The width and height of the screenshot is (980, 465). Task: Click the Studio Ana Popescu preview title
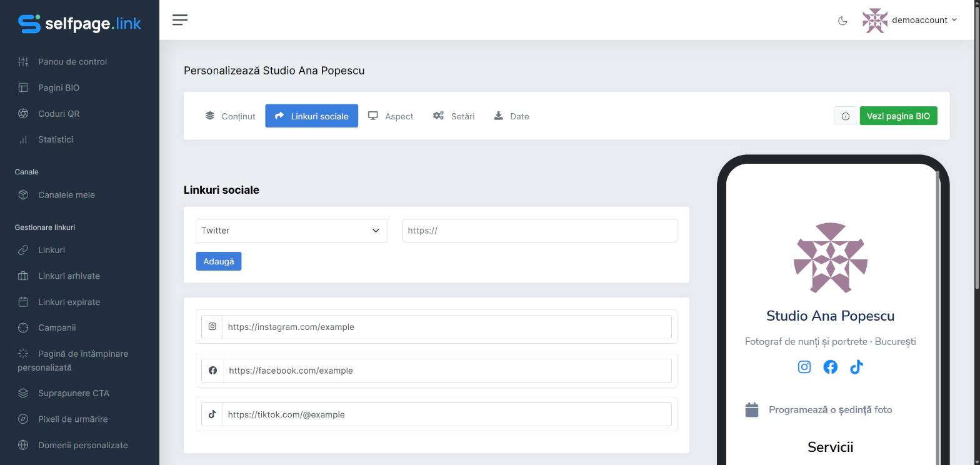pyautogui.click(x=830, y=316)
